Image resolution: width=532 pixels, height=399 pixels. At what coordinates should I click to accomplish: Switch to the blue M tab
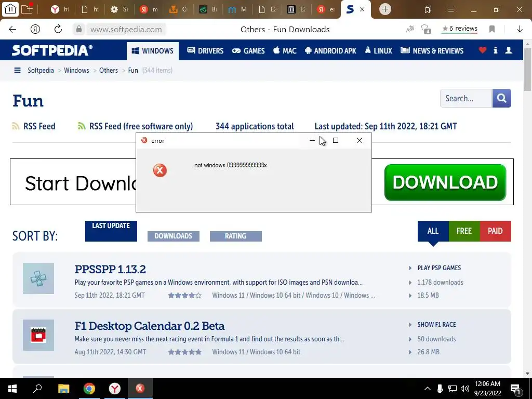(237, 9)
